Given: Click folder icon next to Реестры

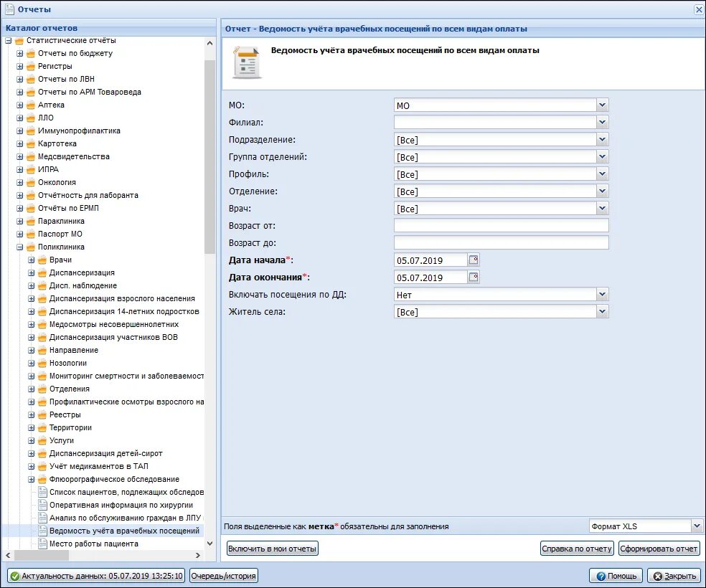Looking at the screenshot, I should pos(42,414).
